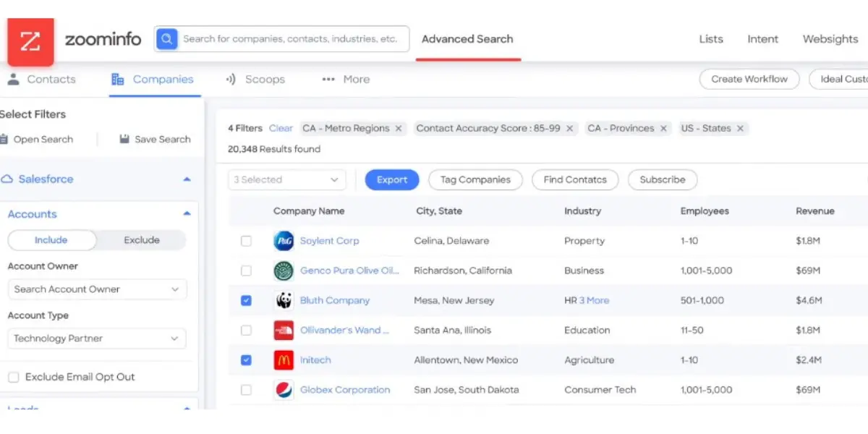Collapse the Salesforce section arrow

(x=187, y=179)
